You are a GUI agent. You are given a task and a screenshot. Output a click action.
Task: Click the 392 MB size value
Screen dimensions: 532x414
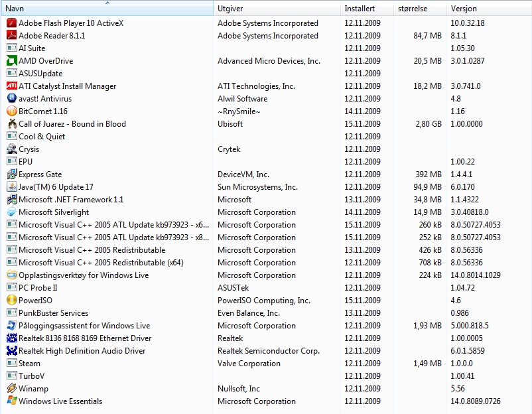point(429,174)
